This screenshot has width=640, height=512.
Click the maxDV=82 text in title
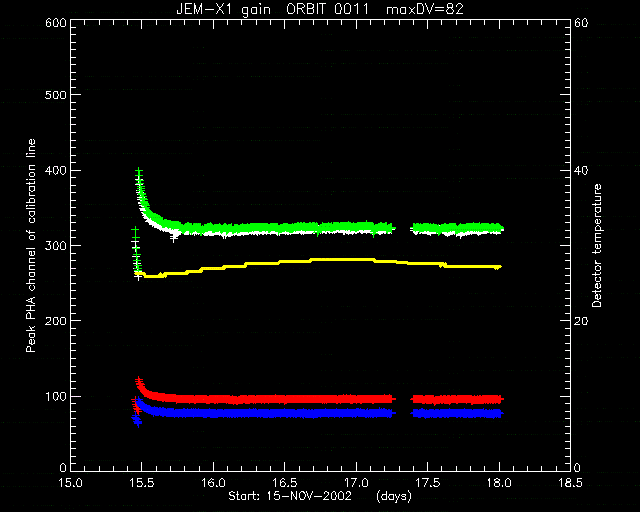(424, 9)
